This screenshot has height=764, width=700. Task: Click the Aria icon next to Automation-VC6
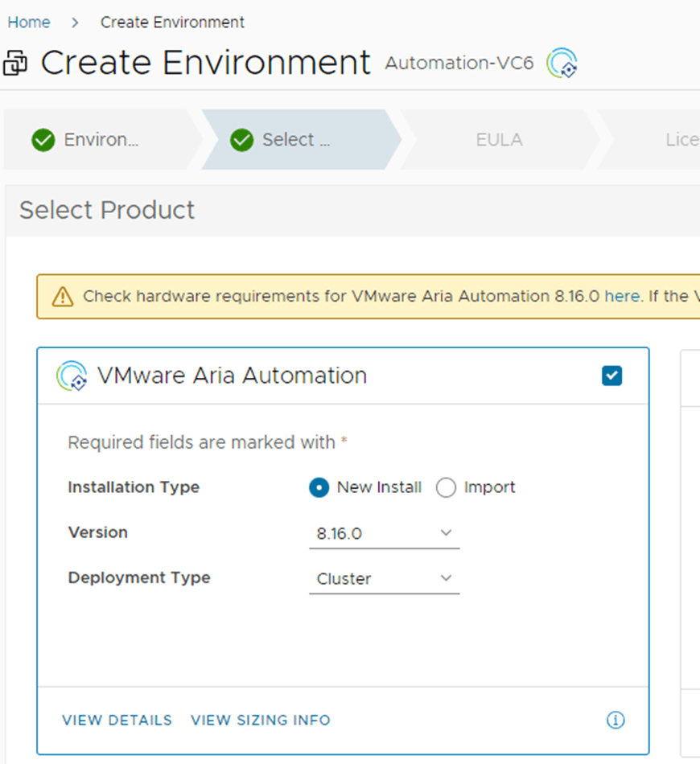(x=562, y=63)
